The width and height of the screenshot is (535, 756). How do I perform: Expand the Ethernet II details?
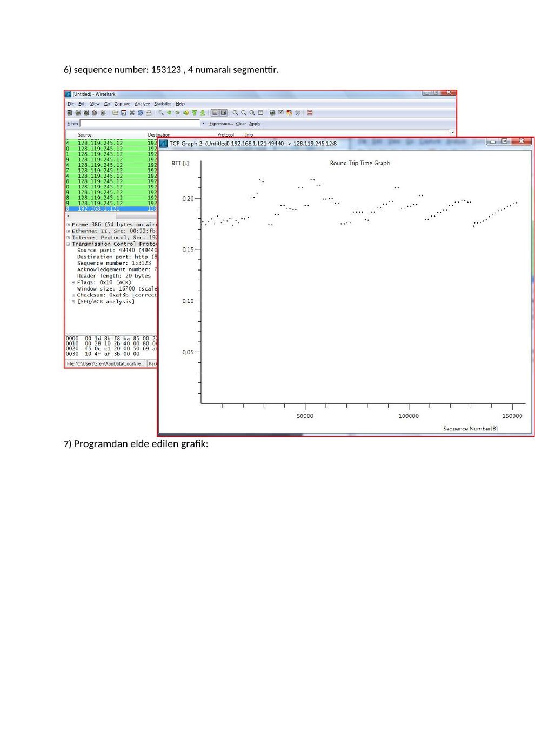pos(68,231)
